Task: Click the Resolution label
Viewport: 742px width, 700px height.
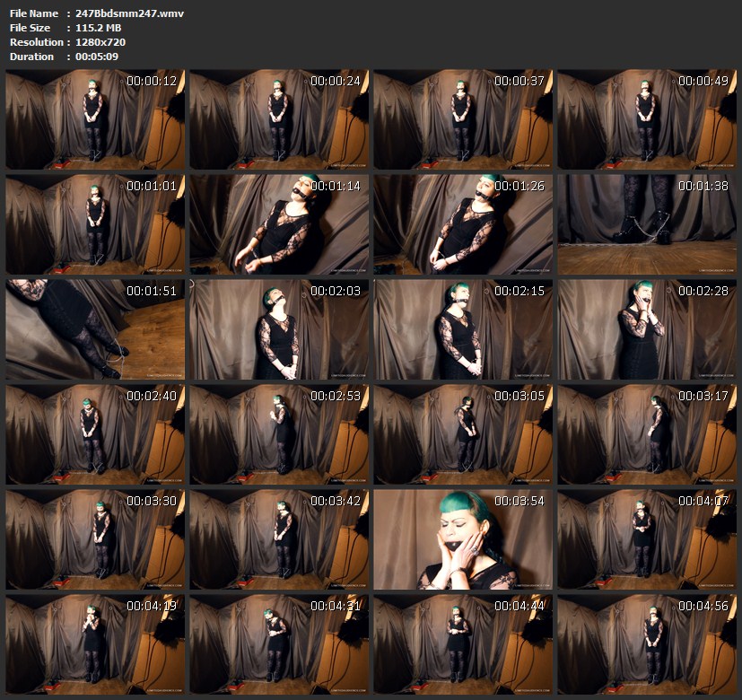Action: (37, 42)
